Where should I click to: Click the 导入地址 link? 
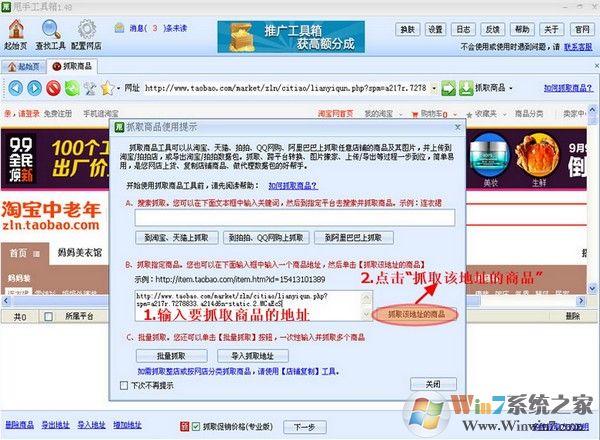(91, 425)
